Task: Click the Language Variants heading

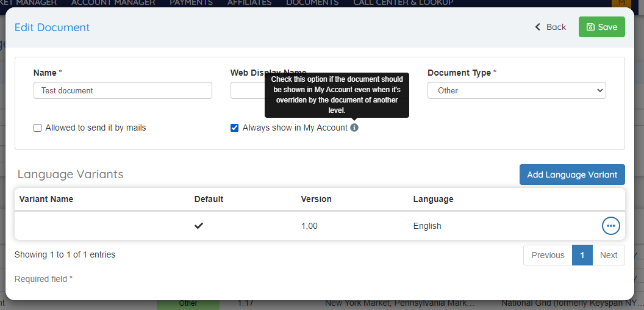Action: pyautogui.click(x=70, y=175)
